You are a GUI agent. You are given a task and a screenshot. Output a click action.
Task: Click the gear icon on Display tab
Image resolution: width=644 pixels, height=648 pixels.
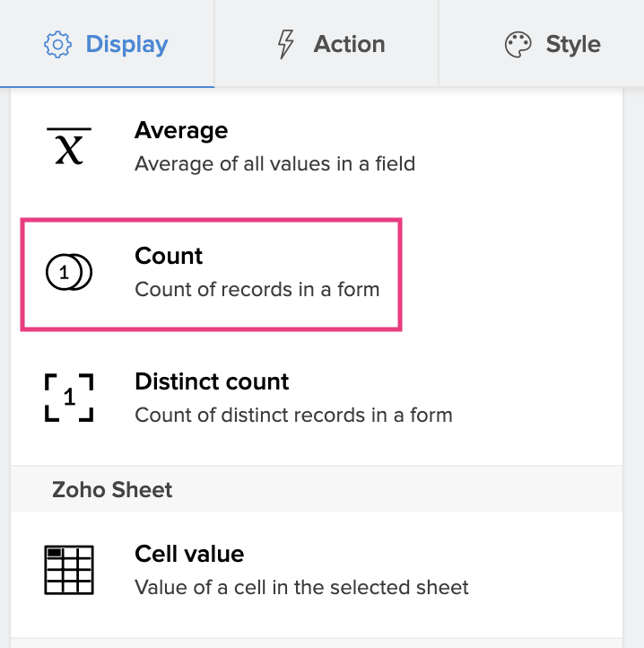click(x=58, y=44)
